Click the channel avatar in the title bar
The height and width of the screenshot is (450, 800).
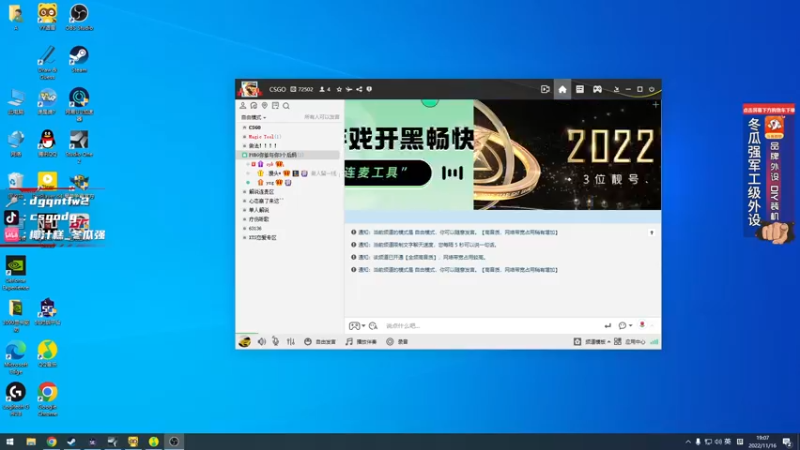pyautogui.click(x=249, y=89)
